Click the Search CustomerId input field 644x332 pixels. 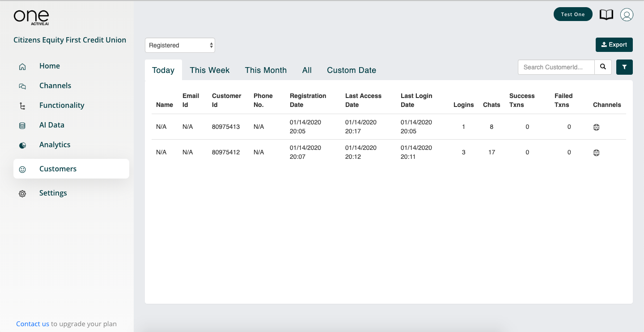(556, 67)
